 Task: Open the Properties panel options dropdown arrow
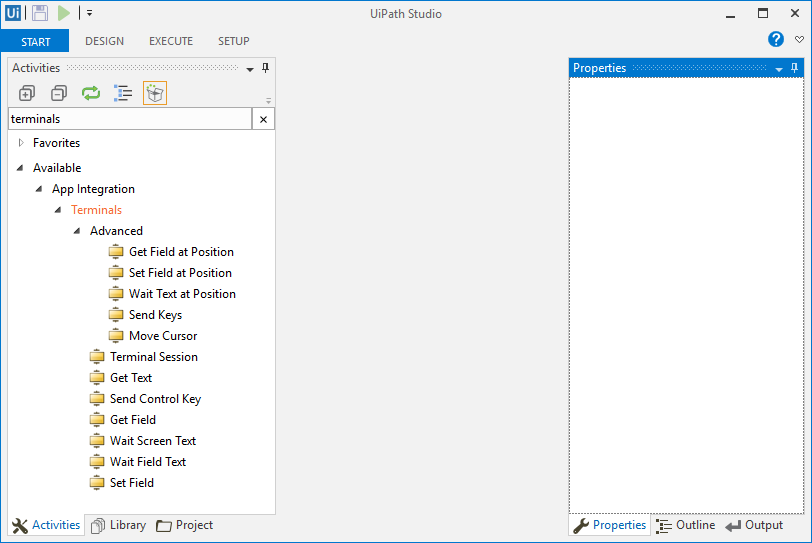779,69
